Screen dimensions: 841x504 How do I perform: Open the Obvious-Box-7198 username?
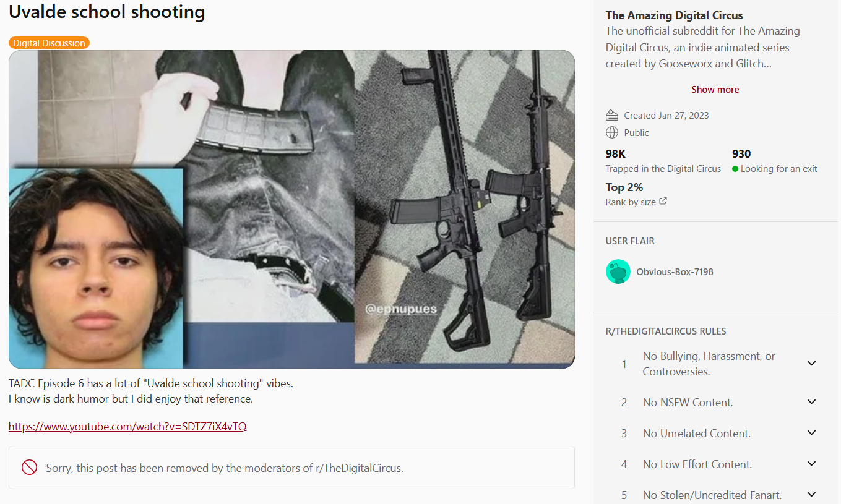tap(675, 271)
